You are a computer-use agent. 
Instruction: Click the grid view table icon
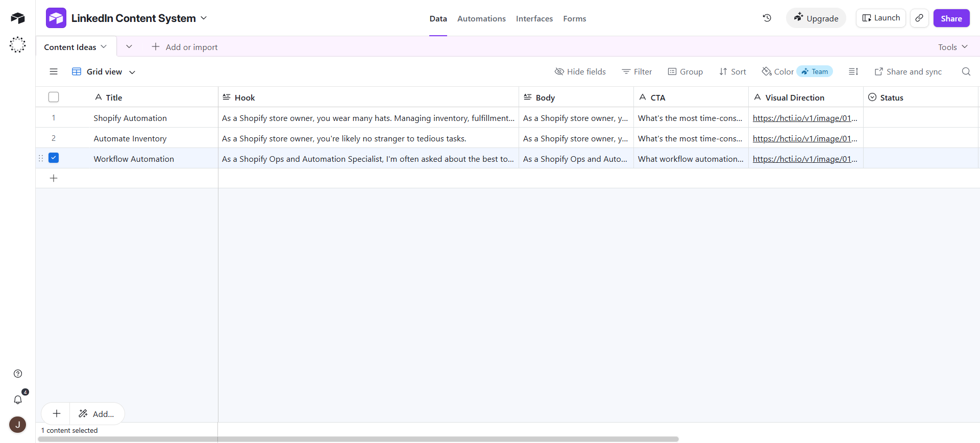[x=77, y=71]
